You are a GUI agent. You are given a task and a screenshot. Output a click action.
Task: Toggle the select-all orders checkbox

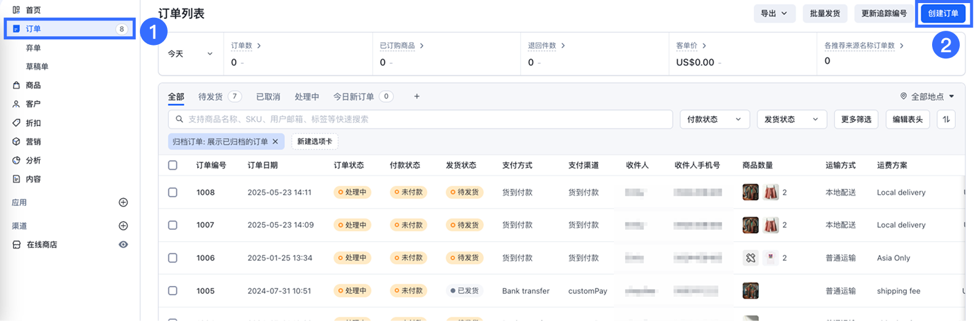pos(173,165)
